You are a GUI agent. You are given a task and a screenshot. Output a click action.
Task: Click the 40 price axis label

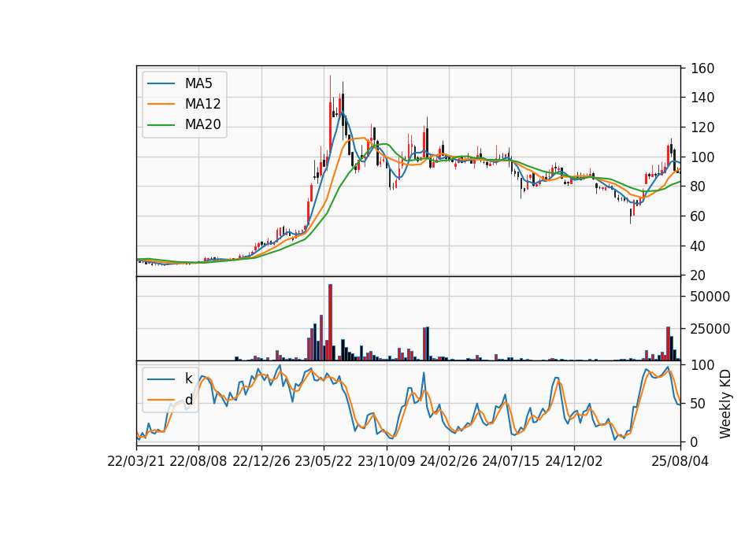tap(699, 246)
